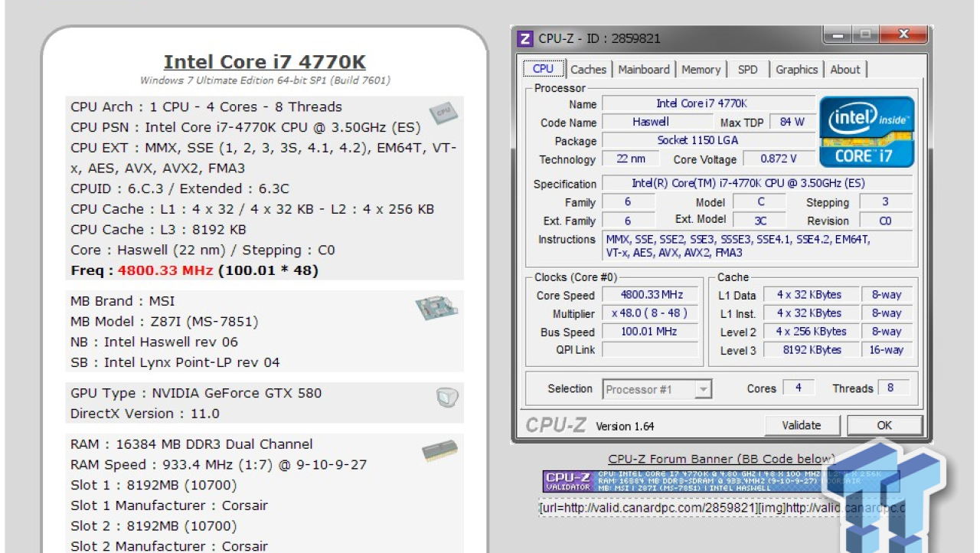The width and height of the screenshot is (980, 553).
Task: Click the Specification field in CPU-Z
Action: point(757,184)
